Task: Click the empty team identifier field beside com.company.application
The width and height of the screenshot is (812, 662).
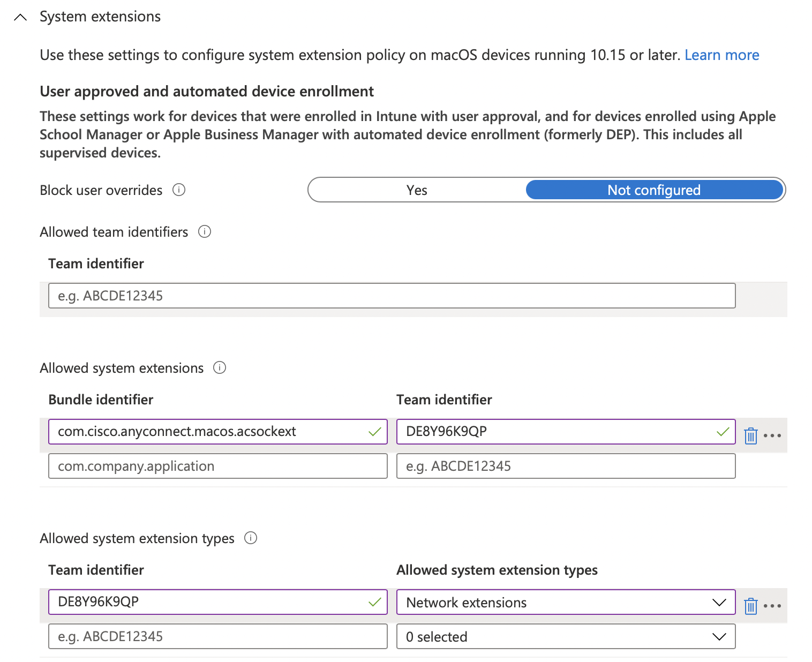Action: pos(566,466)
